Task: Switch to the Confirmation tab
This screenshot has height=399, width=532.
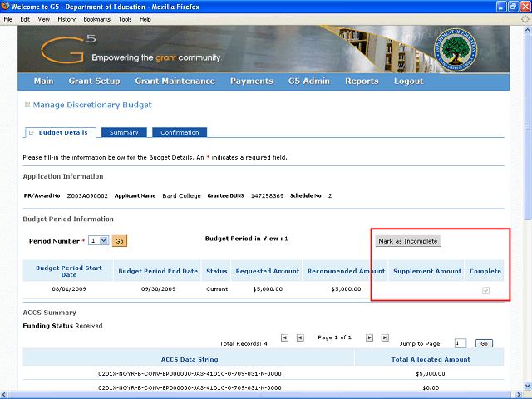Action: click(180, 133)
